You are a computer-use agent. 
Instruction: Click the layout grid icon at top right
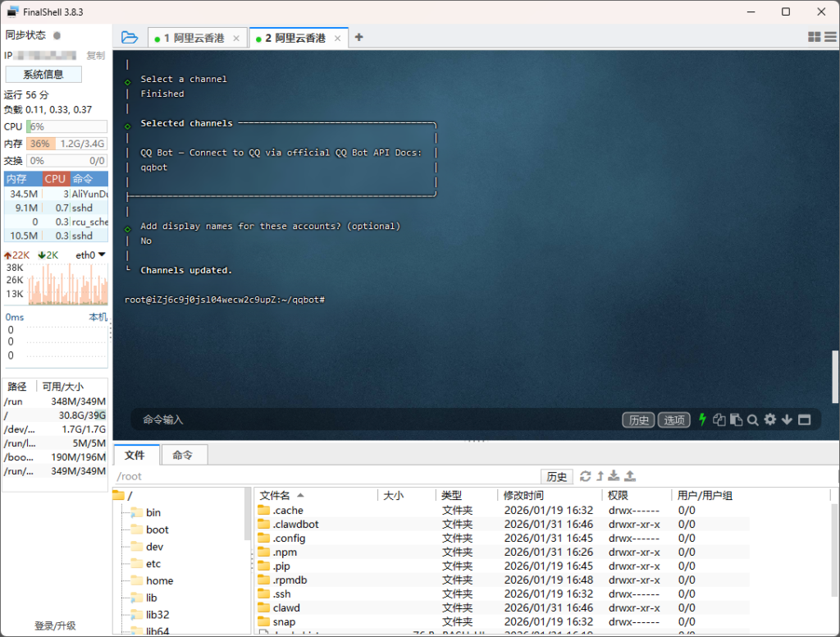(814, 37)
